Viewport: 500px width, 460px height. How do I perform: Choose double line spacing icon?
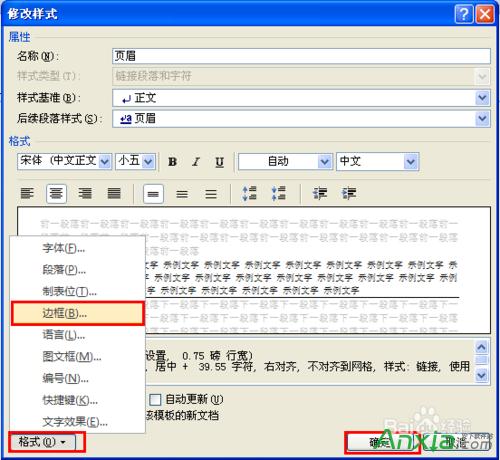pyautogui.click(x=211, y=194)
